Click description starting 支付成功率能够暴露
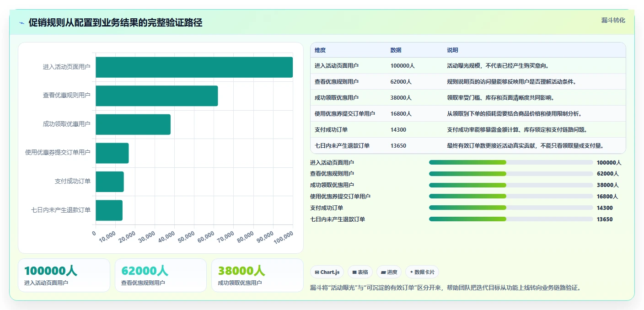The width and height of the screenshot is (644, 310). coord(517,130)
